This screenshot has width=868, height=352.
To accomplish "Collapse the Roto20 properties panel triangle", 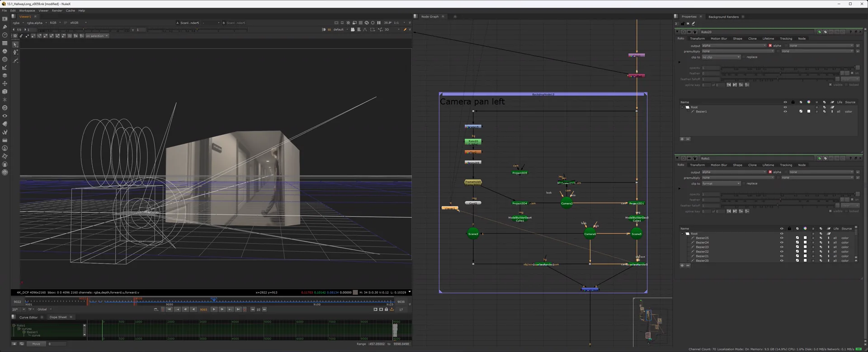I will click(677, 32).
